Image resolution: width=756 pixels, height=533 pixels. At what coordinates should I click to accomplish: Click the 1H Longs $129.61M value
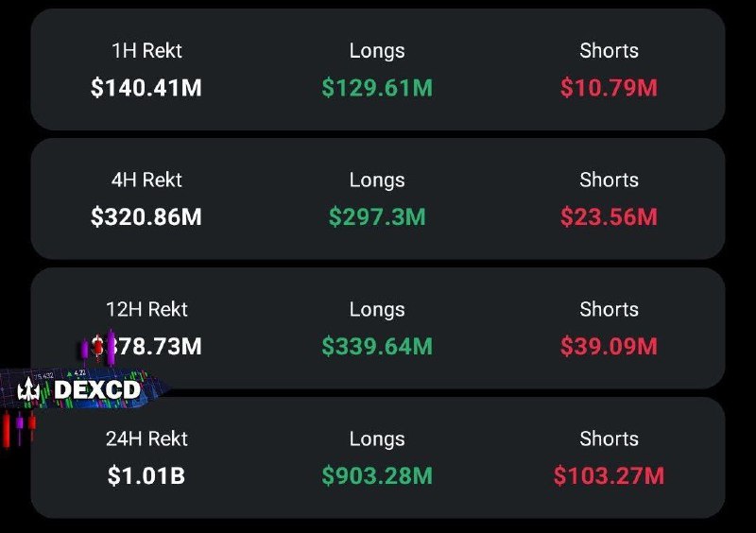tap(377, 88)
